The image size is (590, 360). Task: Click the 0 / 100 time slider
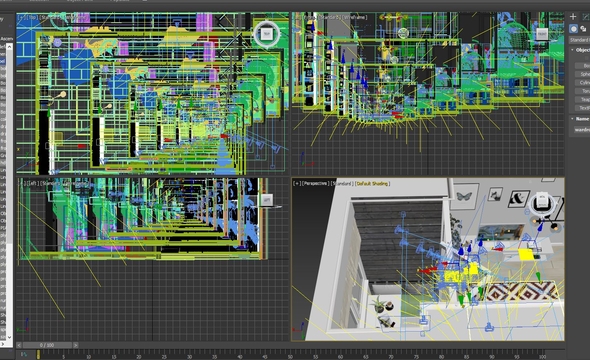pos(47,345)
